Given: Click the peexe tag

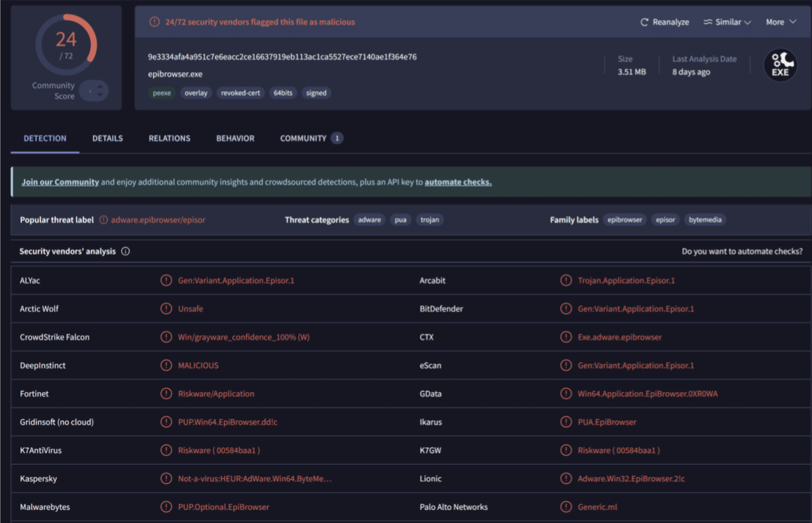Looking at the screenshot, I should tap(162, 93).
